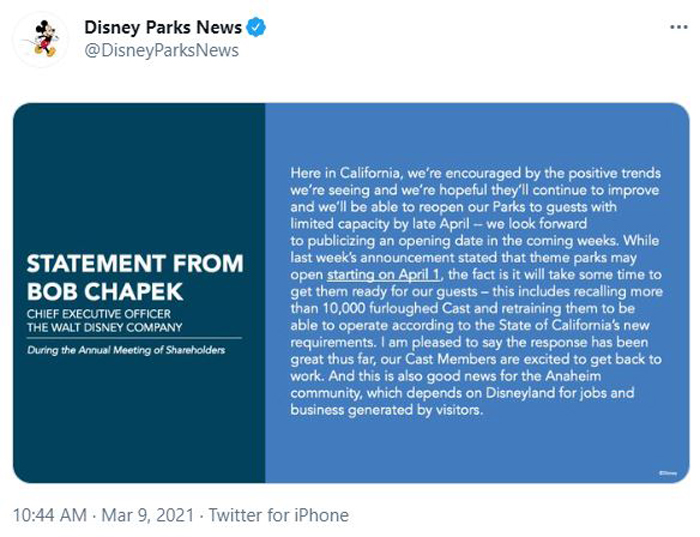Visit the @DisneyParksNews handle

[x=162, y=50]
